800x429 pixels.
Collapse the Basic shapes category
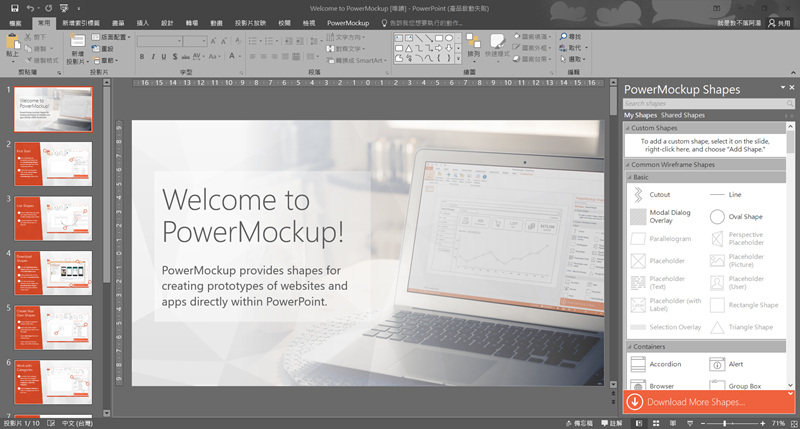click(629, 177)
